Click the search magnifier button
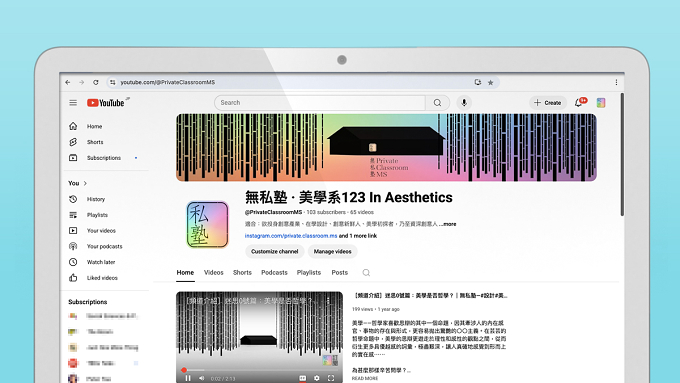Viewport: 680px width, 383px height. coord(438,103)
